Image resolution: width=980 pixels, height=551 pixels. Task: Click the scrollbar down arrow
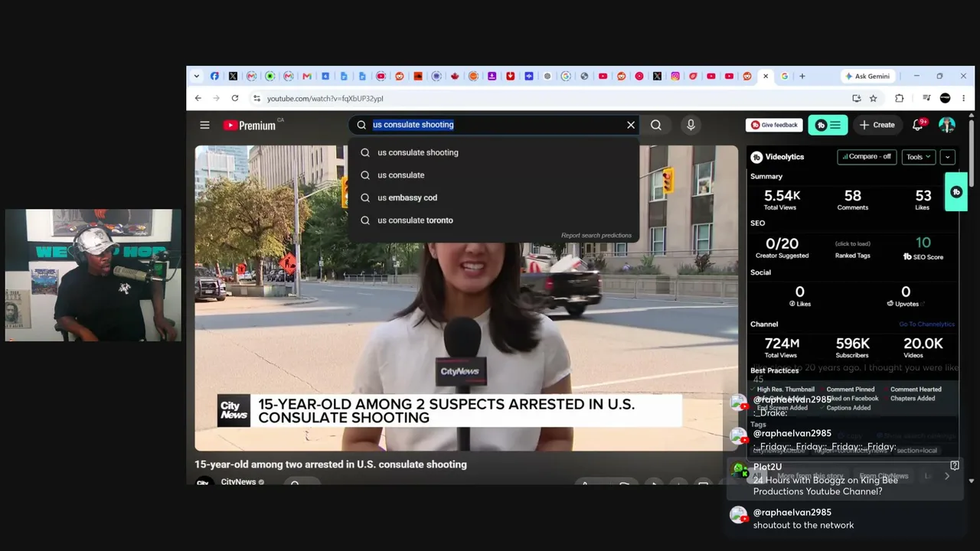(972, 481)
